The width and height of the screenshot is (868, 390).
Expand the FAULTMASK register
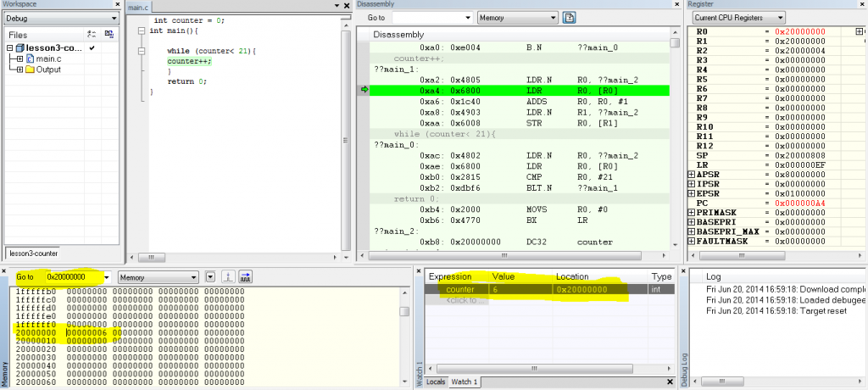click(692, 242)
